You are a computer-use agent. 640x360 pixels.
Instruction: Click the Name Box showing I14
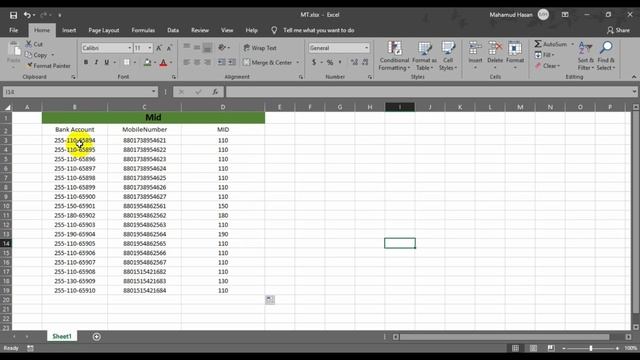tap(80, 92)
